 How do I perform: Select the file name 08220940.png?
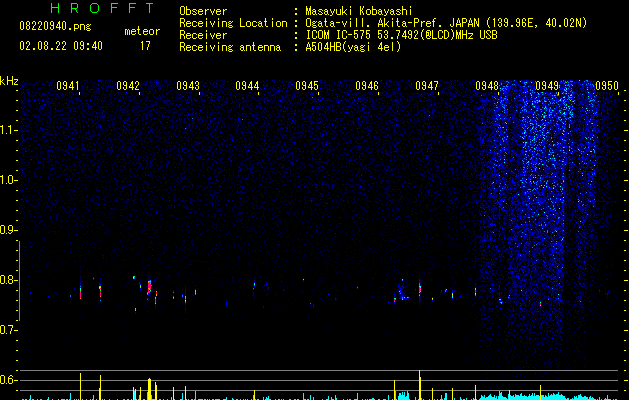click(x=55, y=27)
